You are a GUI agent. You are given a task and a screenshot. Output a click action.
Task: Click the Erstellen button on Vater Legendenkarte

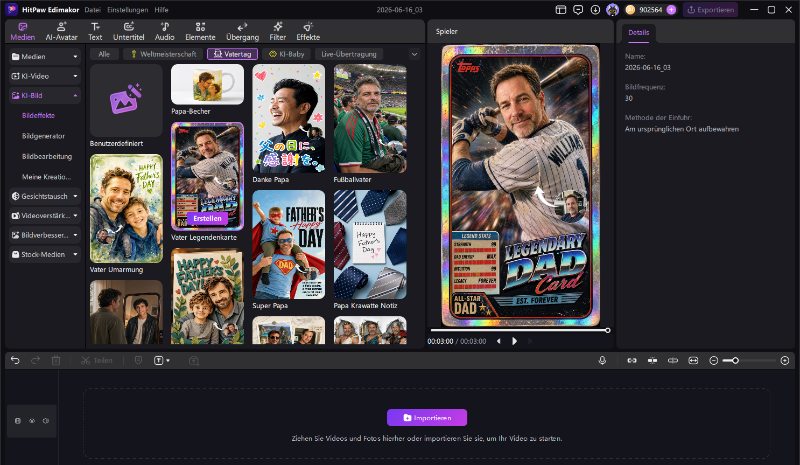point(207,218)
